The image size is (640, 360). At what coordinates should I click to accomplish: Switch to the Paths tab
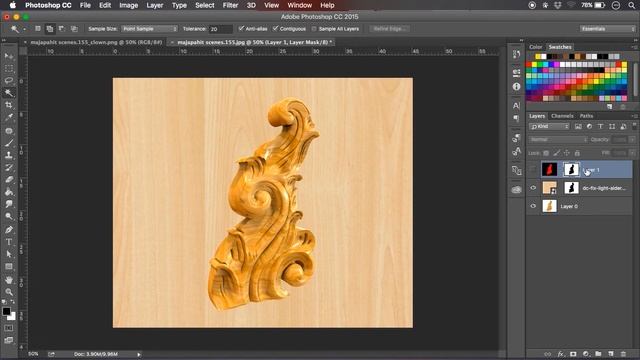(x=586, y=116)
